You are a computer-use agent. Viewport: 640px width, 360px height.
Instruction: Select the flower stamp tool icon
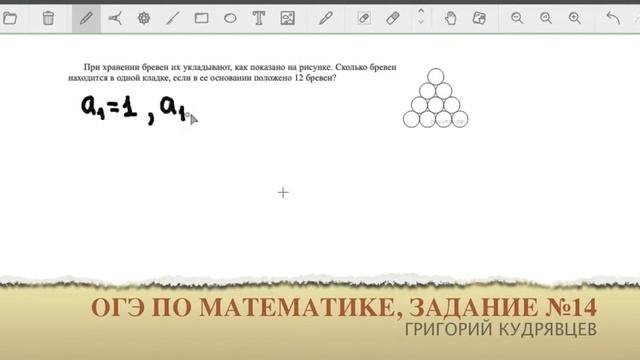pyautogui.click(x=144, y=18)
